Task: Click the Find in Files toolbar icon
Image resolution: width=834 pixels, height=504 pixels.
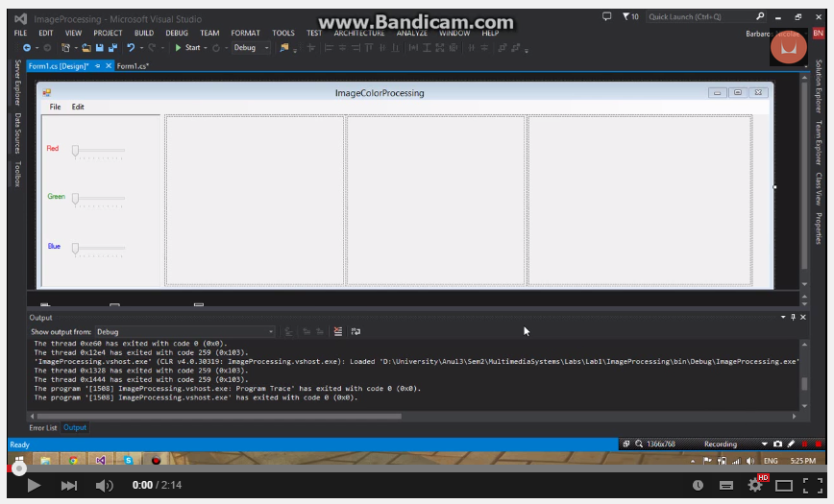Action: point(284,48)
